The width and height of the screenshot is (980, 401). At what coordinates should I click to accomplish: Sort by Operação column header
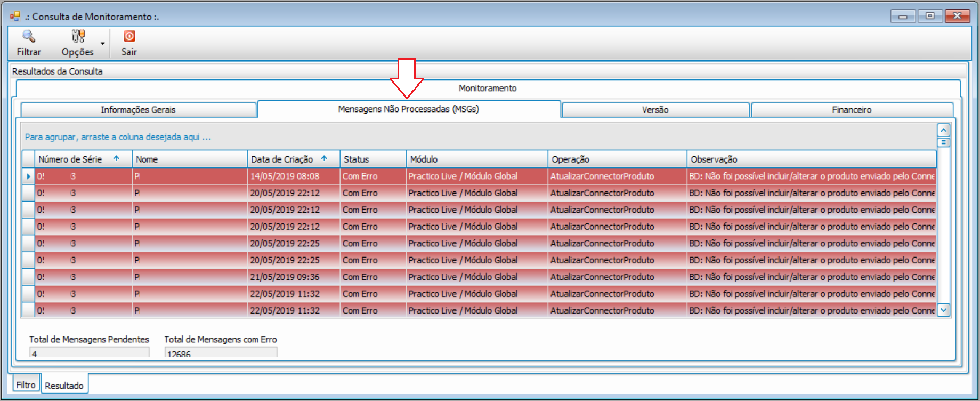click(617, 159)
